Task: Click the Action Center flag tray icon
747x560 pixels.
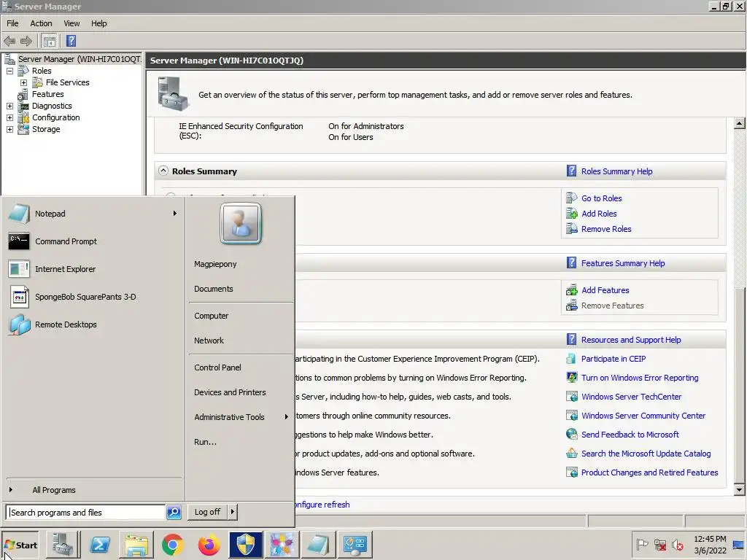Action: [642, 544]
